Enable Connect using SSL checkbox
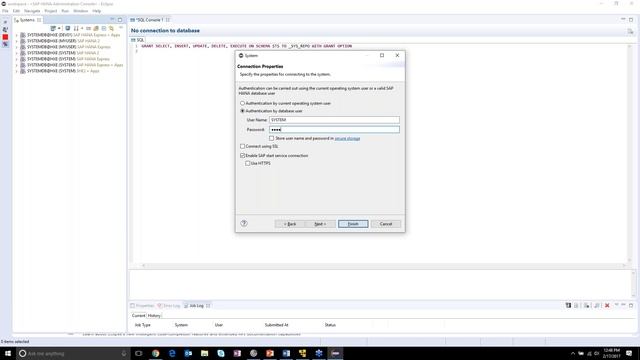 point(242,146)
